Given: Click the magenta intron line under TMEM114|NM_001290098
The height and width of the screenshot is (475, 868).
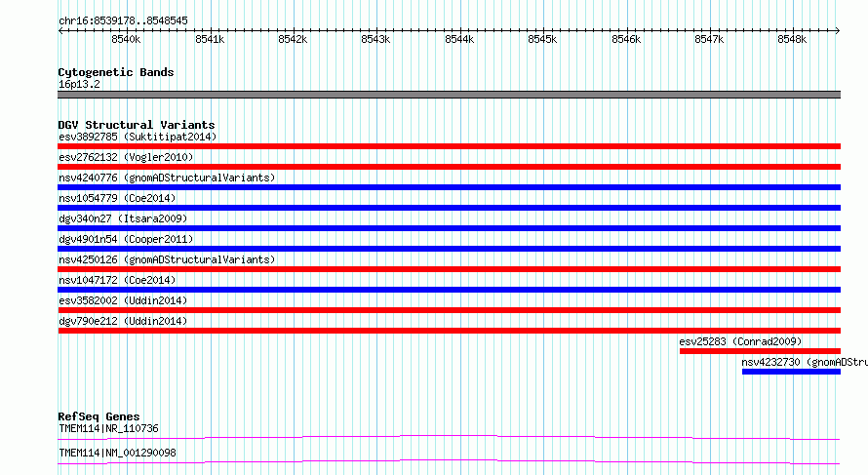Looking at the screenshot, I should point(449,461).
